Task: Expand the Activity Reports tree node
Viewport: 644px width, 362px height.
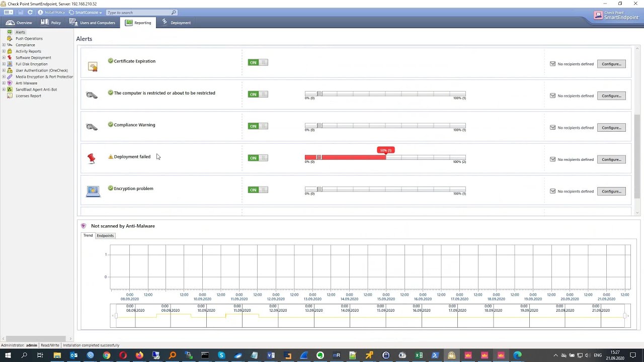Action: [4, 51]
